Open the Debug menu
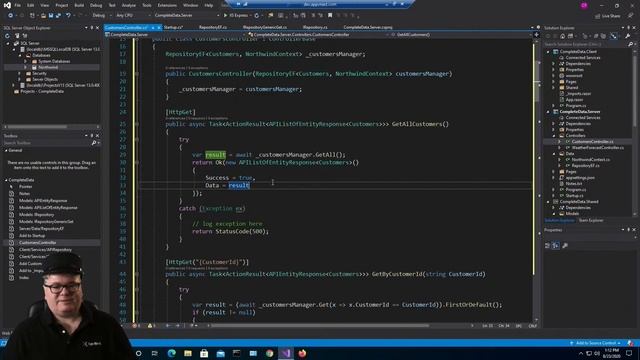This screenshot has width=640, height=360. (96, 5)
